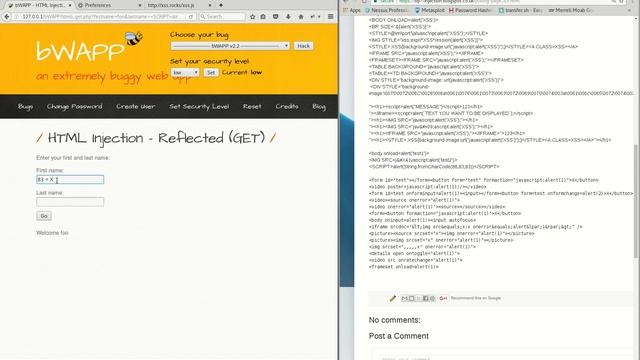Click the Firefox Search box
Image resolution: width=640 pixels, height=360 pixels.
[x=222, y=17]
